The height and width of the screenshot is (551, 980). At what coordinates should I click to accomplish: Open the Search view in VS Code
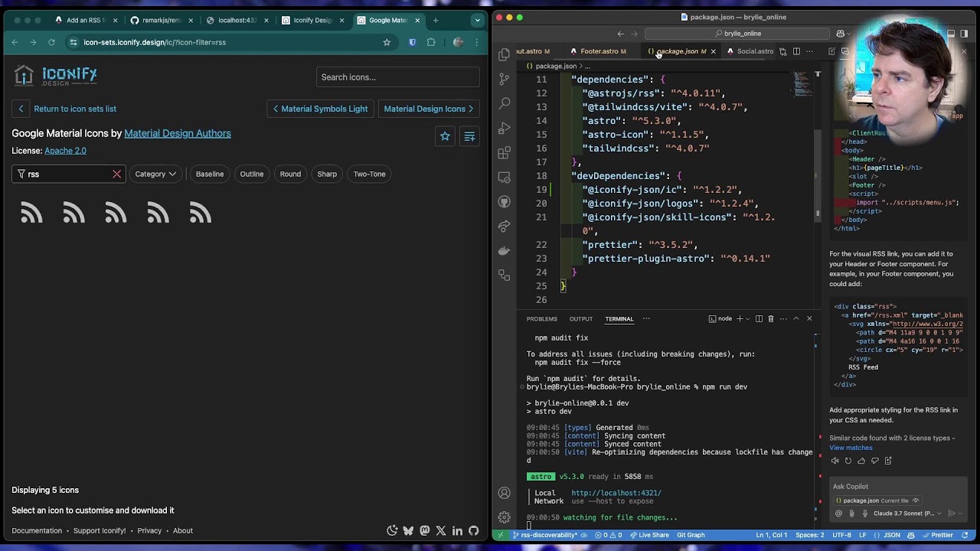(x=504, y=103)
